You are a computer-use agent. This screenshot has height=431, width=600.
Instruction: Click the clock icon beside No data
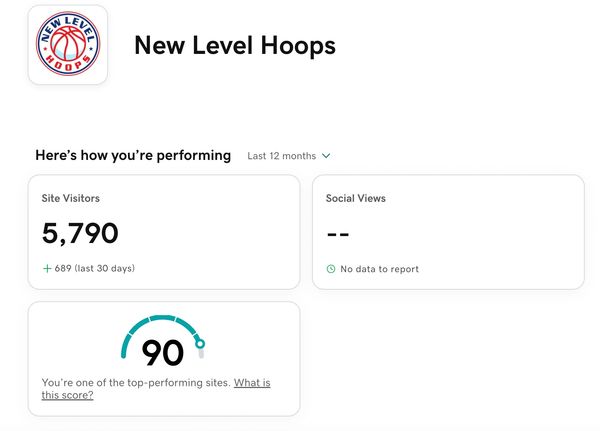(x=331, y=269)
